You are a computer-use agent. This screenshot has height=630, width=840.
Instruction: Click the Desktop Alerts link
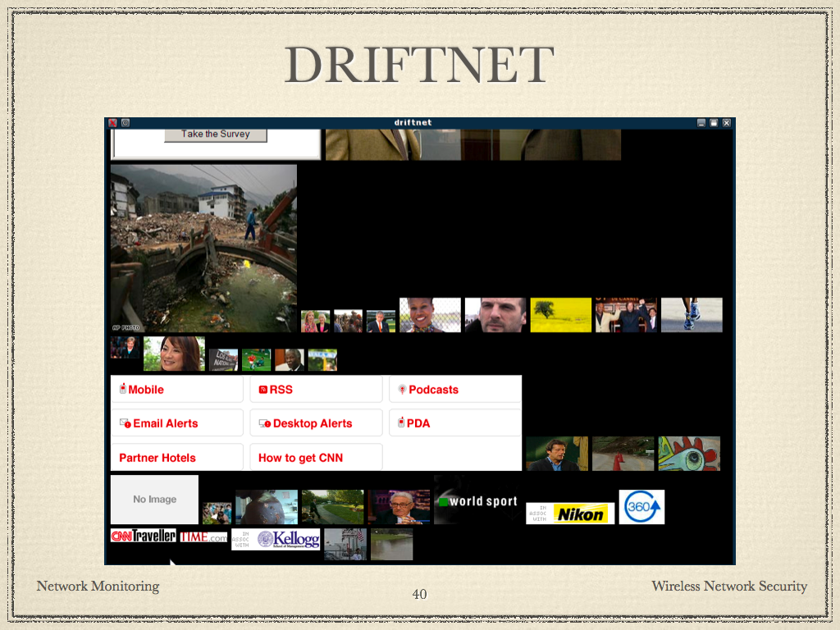tap(312, 423)
